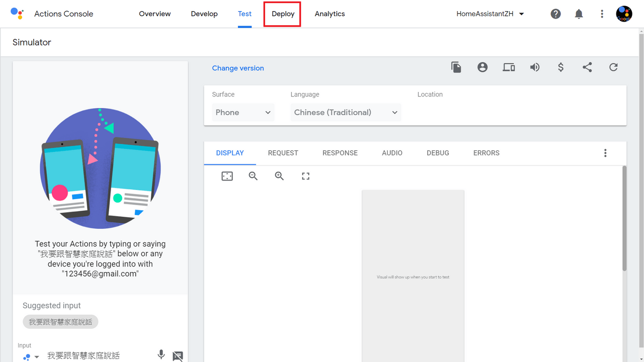Click the zoom in magnifier
The width and height of the screenshot is (644, 362).
(x=279, y=176)
